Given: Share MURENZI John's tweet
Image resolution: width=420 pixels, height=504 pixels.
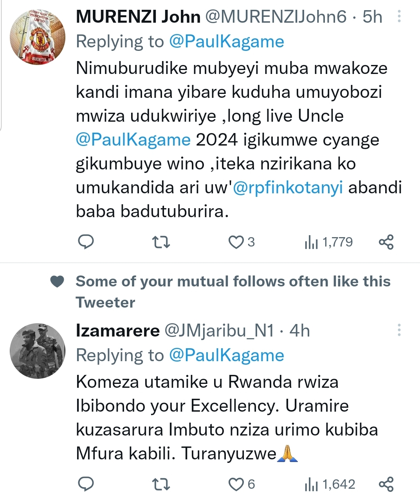Looking at the screenshot, I should (x=386, y=242).
